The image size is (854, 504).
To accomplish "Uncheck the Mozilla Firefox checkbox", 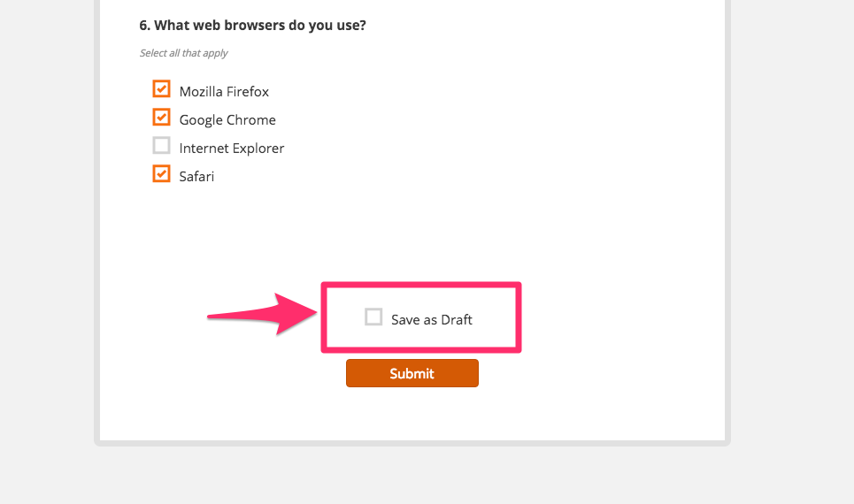I will (x=161, y=89).
